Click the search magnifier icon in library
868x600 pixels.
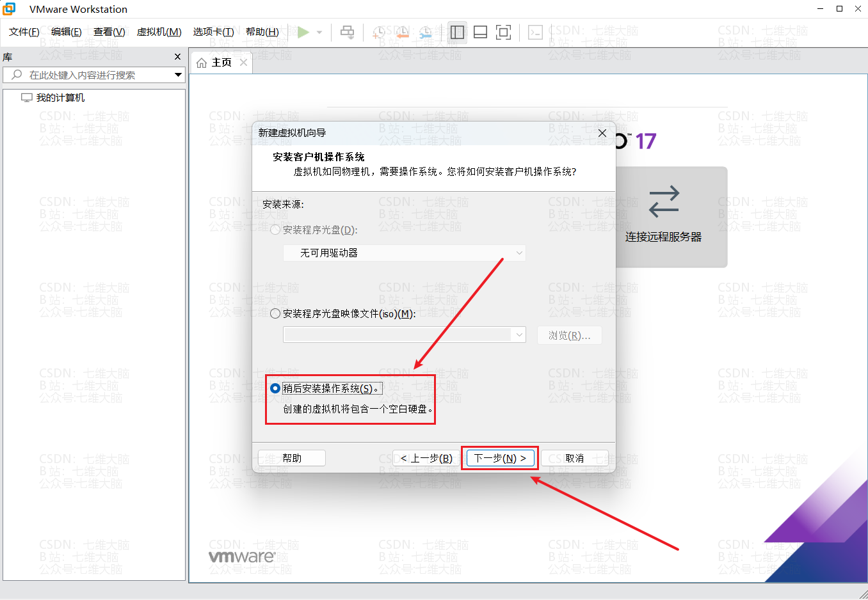tap(17, 75)
